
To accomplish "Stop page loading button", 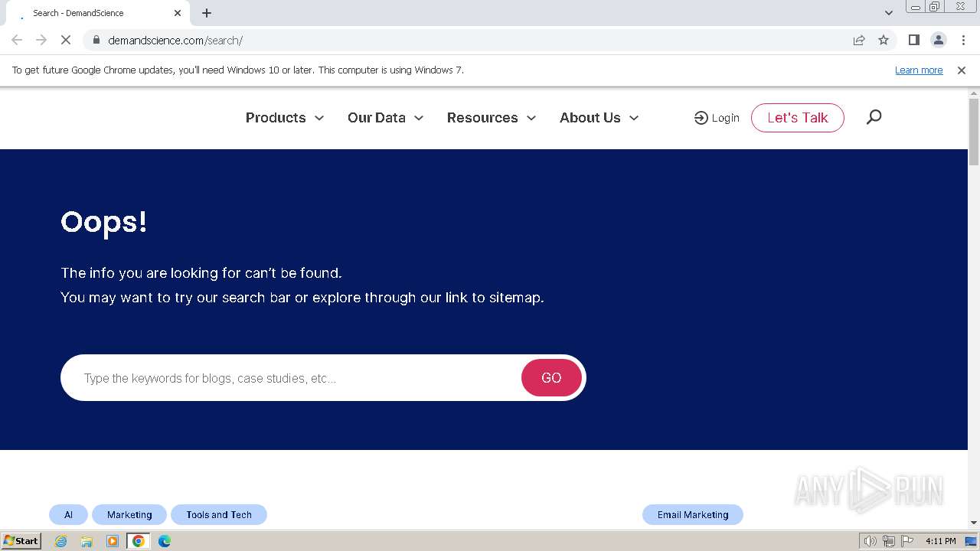I will (x=66, y=40).
